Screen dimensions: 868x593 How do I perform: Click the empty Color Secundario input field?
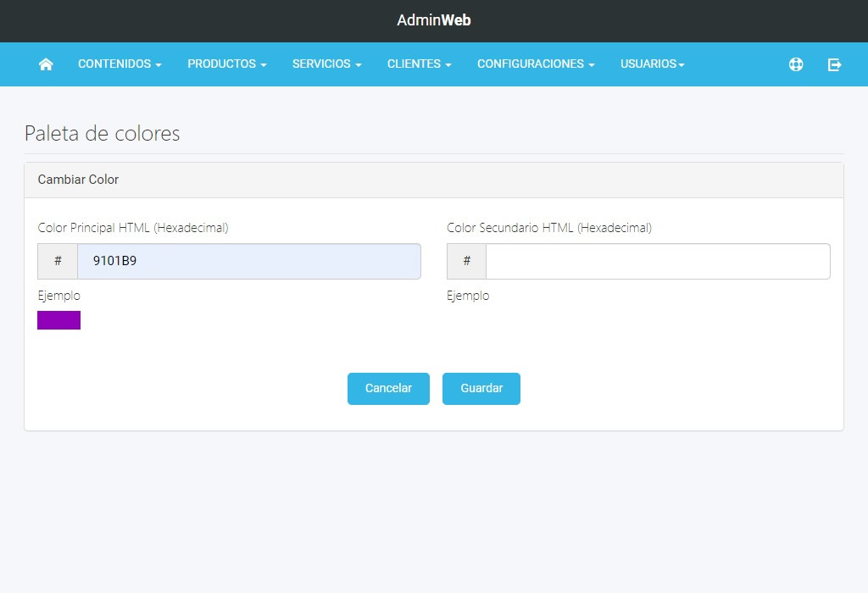657,261
